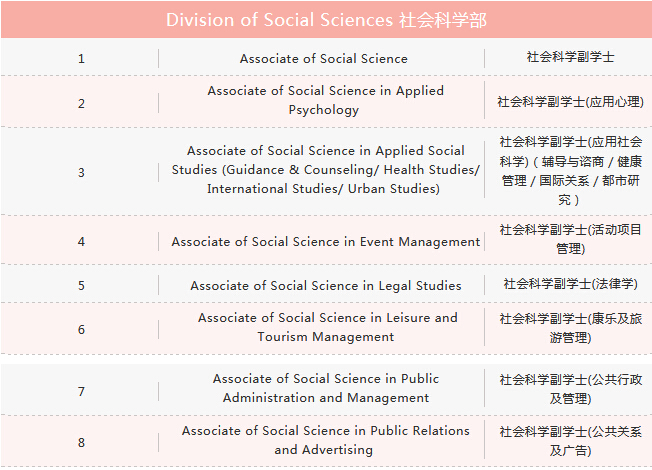Click 社会科学副学士(法律学) cell
Viewport: 652px width, 470px height.
click(570, 284)
